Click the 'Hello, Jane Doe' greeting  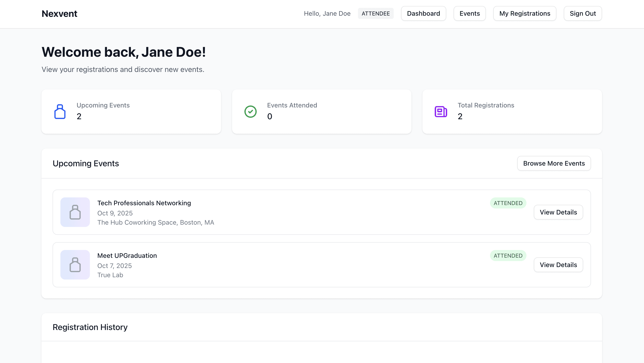click(327, 14)
